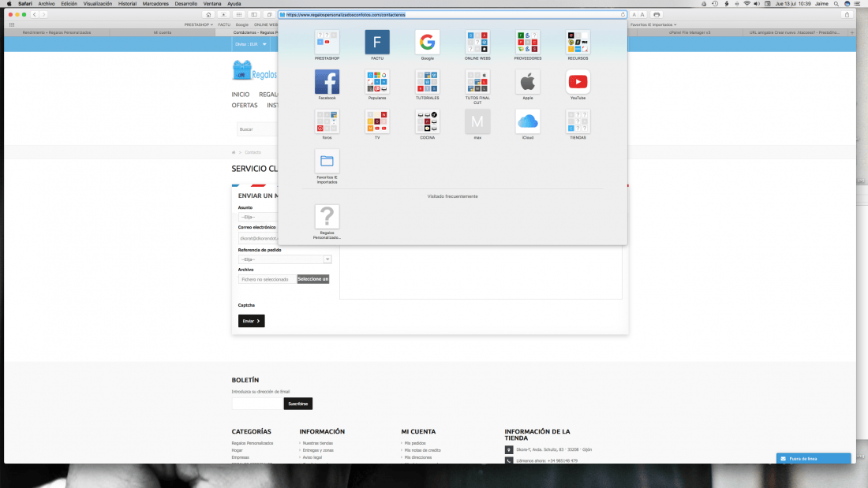Image resolution: width=868 pixels, height=488 pixels.
Task: Click the Enviar button
Action: click(x=251, y=321)
